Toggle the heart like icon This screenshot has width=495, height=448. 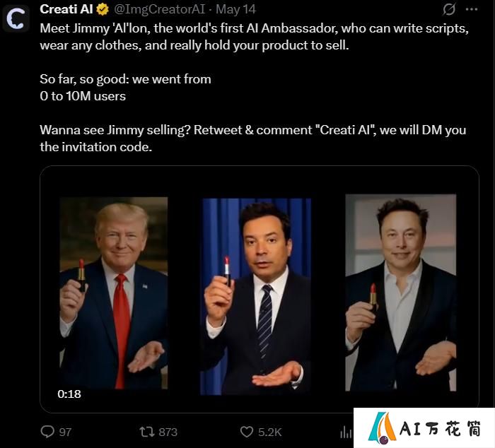(247, 432)
